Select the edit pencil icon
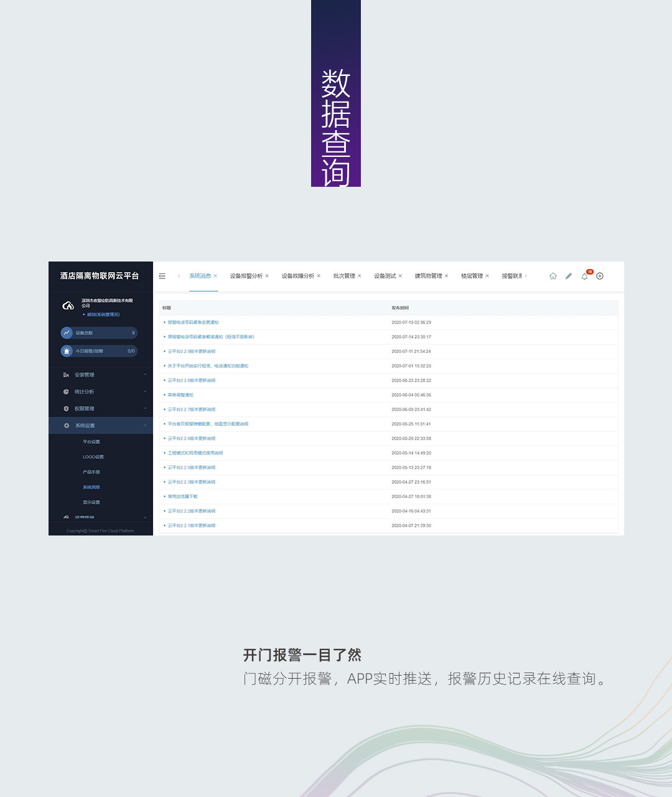This screenshot has width=672, height=797. pos(568,276)
